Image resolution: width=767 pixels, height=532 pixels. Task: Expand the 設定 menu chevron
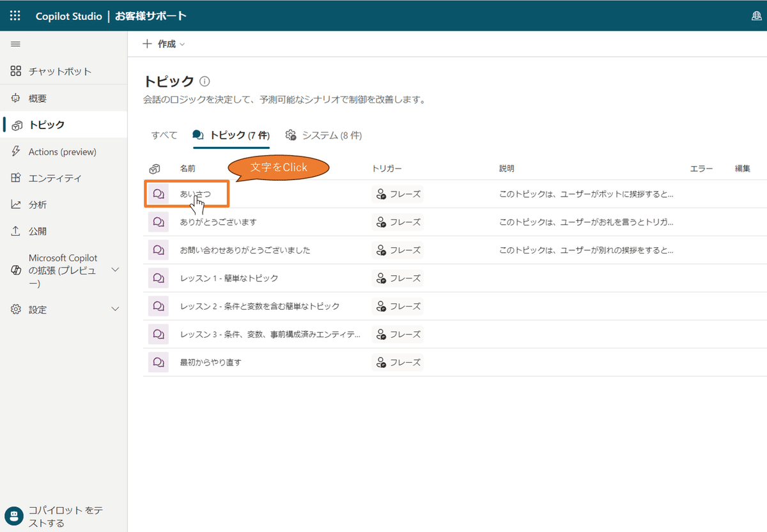point(115,309)
